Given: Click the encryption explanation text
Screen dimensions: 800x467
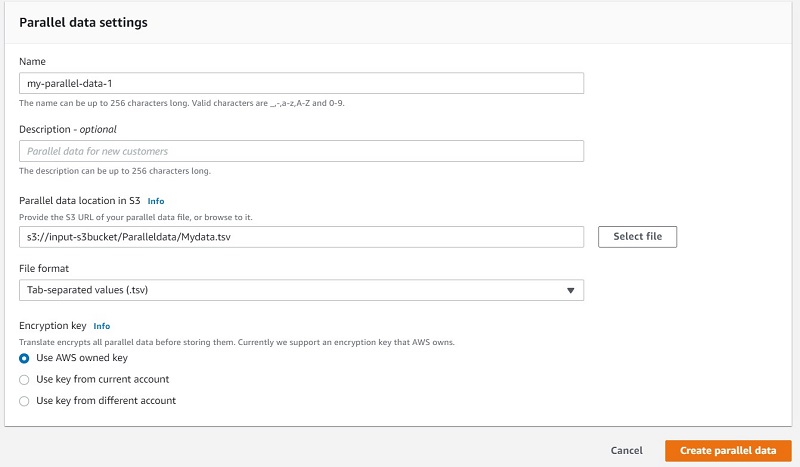Looking at the screenshot, I should (x=237, y=342).
